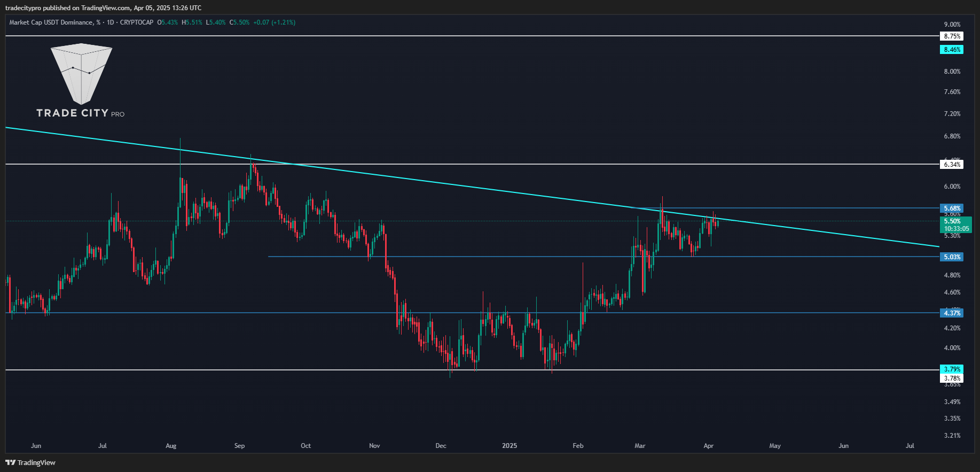
Task: Click the 8.75% price label
Action: pyautogui.click(x=952, y=36)
